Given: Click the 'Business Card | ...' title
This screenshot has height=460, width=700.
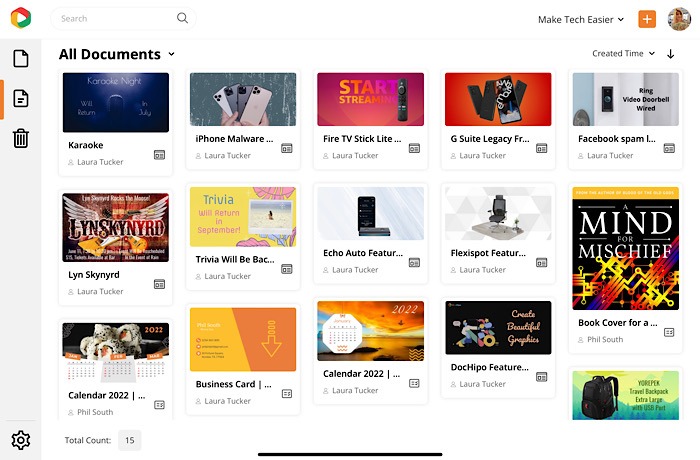Looking at the screenshot, I should pos(233,385).
